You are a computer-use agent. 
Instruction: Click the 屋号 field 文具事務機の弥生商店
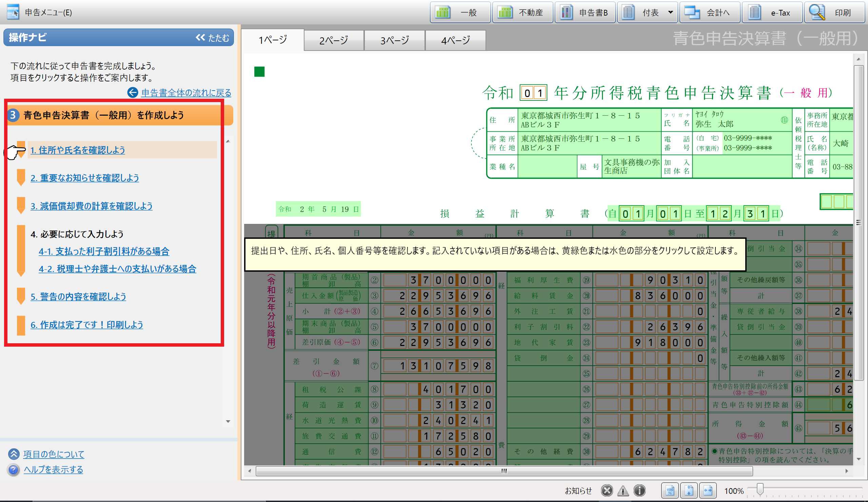[631, 167]
